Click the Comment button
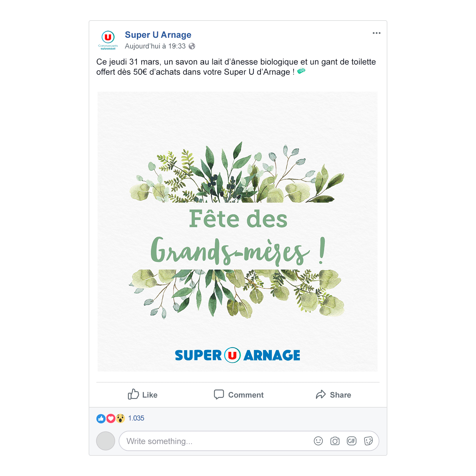Screen dimensions: 476x476 point(239,395)
